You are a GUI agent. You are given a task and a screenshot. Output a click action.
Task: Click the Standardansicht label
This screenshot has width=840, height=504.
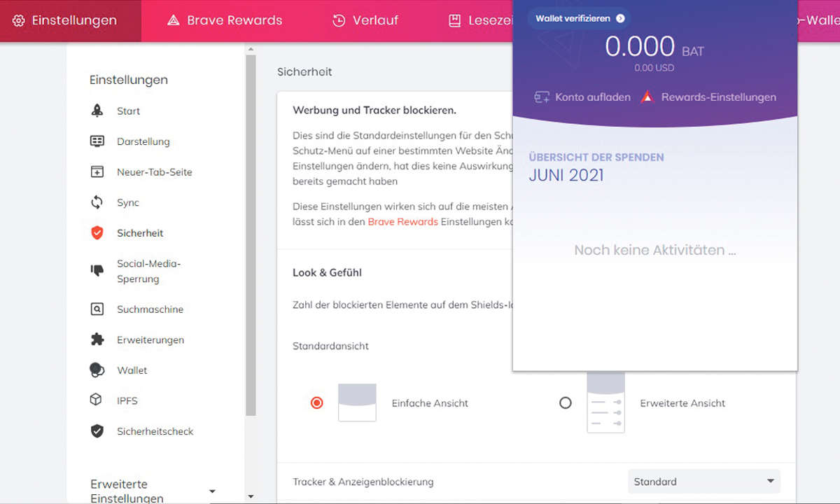point(330,346)
